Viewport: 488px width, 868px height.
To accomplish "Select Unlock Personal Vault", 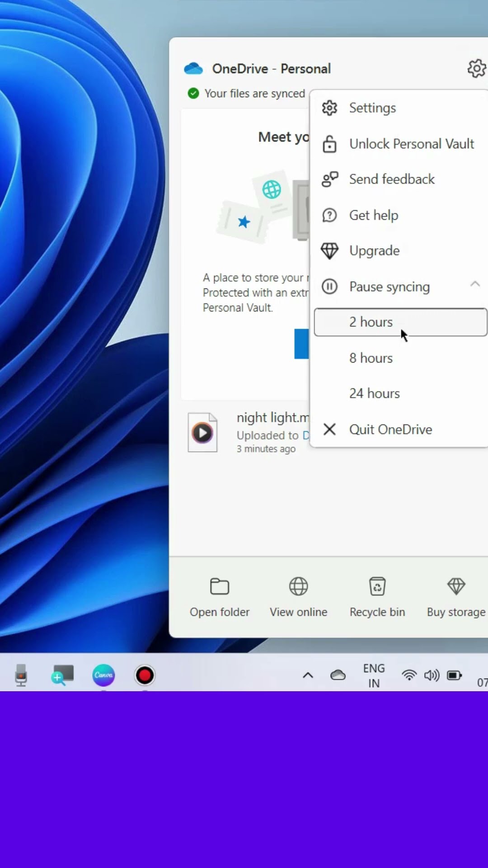I will [x=401, y=144].
